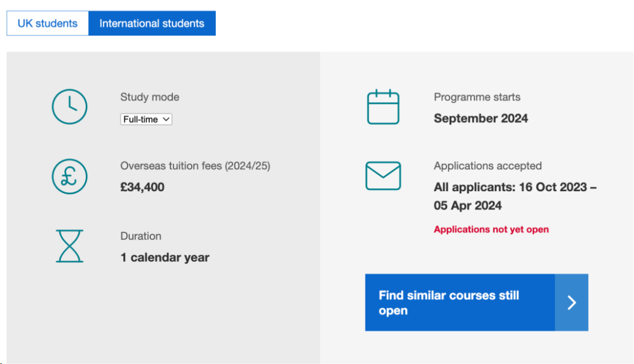Click the September 2024 start date
Image resolution: width=634 pixels, height=364 pixels.
coord(481,118)
